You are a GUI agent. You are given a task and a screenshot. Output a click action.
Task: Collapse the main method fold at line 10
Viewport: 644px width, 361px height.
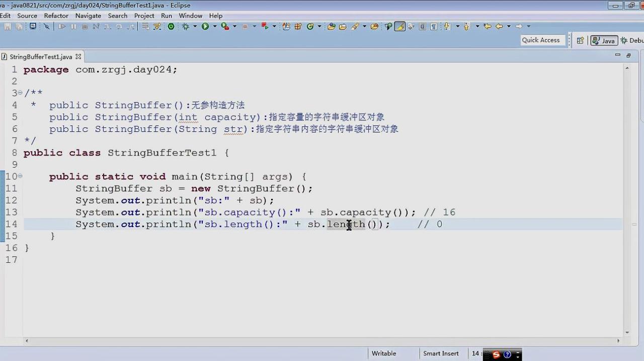pos(20,176)
